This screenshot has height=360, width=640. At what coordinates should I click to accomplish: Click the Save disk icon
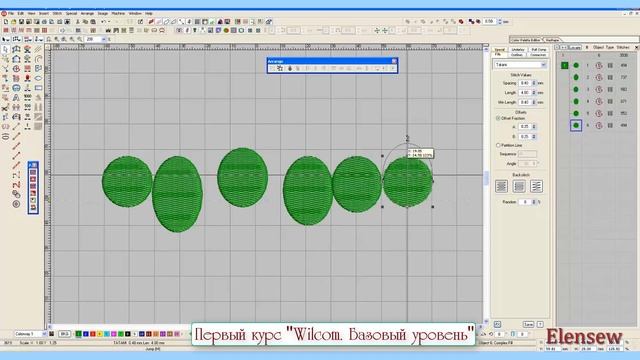click(22, 22)
